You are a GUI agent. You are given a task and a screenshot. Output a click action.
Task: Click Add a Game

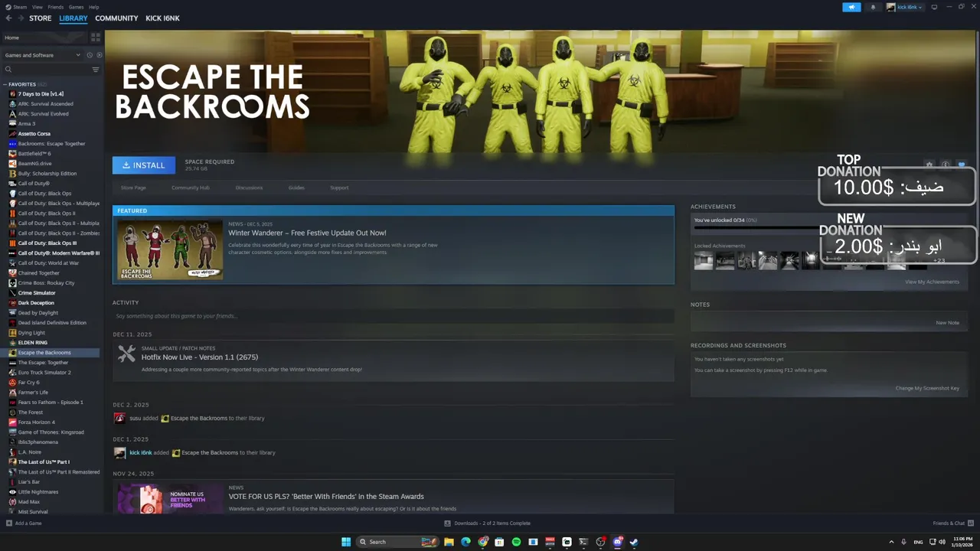point(24,523)
